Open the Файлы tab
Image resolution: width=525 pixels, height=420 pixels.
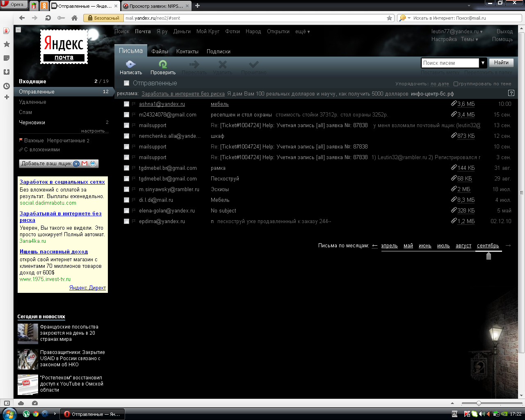(x=160, y=52)
